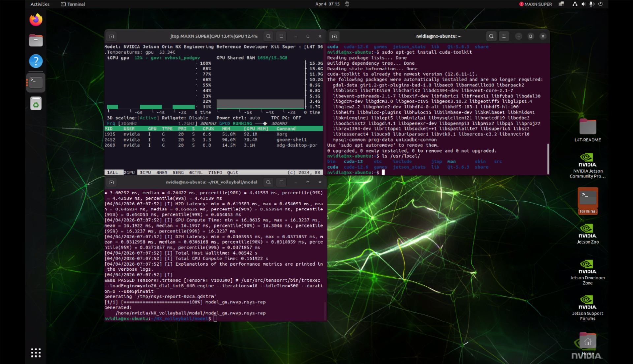Open the hamburger menu in the jtop terminal
This screenshot has height=364, width=633.
point(281,36)
